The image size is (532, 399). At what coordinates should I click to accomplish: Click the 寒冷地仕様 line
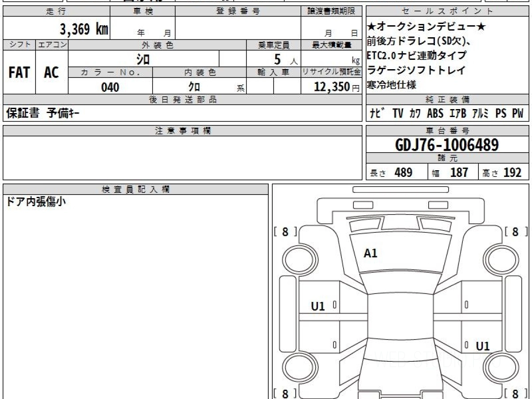[392, 84]
